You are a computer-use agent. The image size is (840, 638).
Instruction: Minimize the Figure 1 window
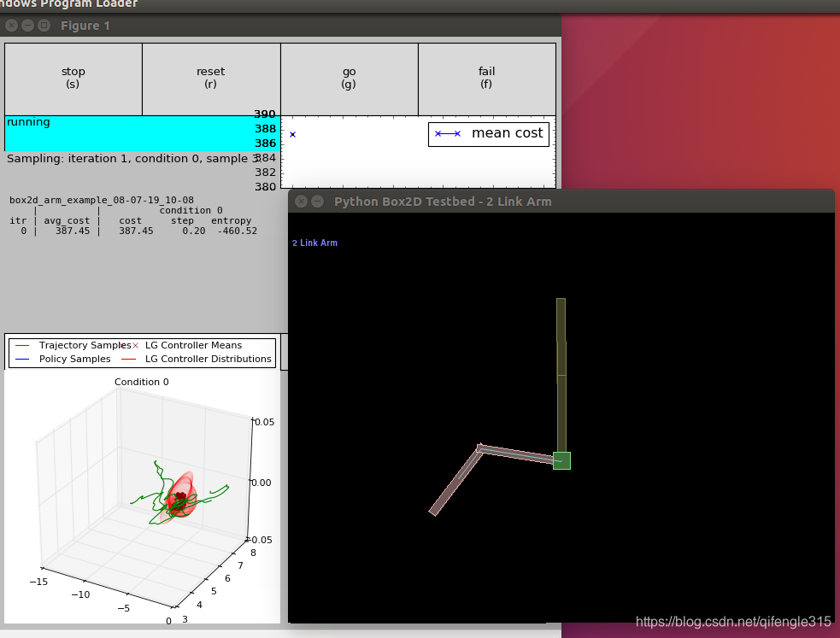[x=28, y=25]
